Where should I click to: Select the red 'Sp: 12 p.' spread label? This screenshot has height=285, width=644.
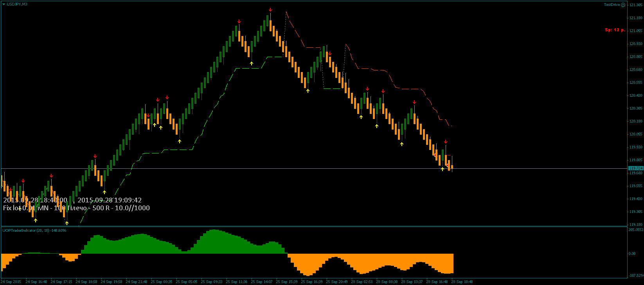[x=615, y=30]
